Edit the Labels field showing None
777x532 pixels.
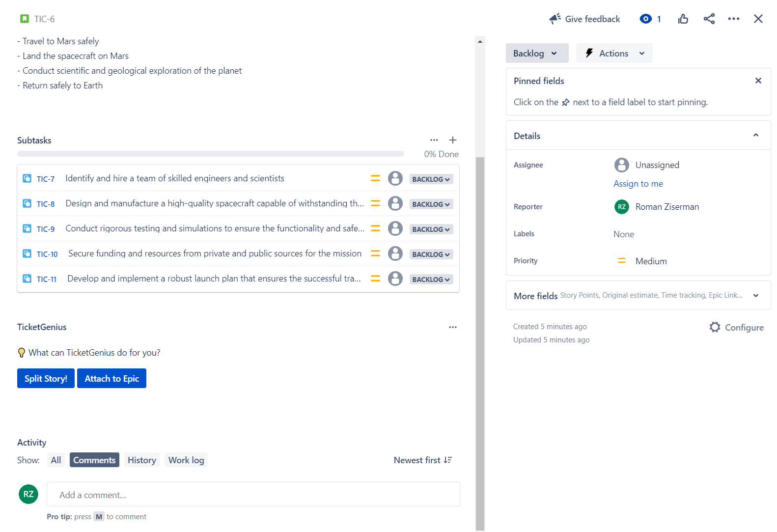pos(624,234)
